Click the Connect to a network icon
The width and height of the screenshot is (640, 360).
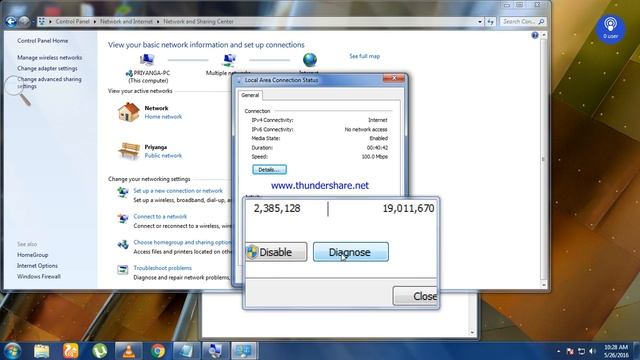point(122,218)
